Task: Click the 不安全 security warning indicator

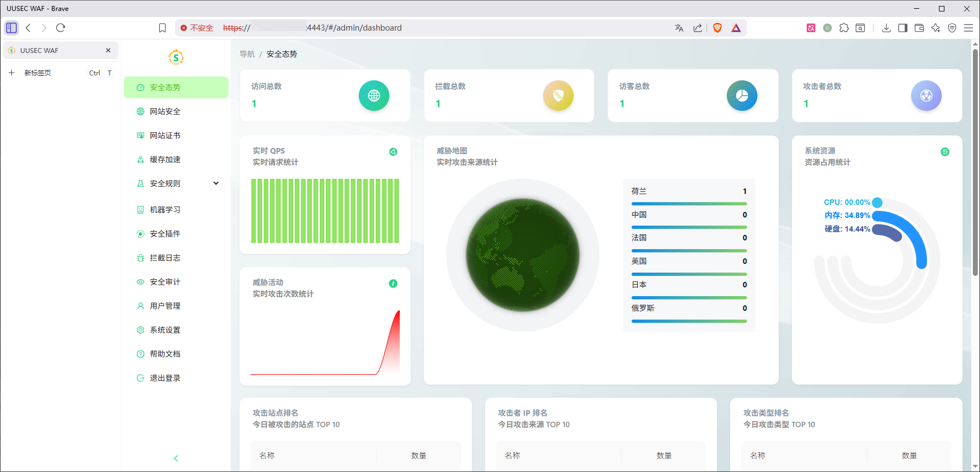Action: point(197,28)
